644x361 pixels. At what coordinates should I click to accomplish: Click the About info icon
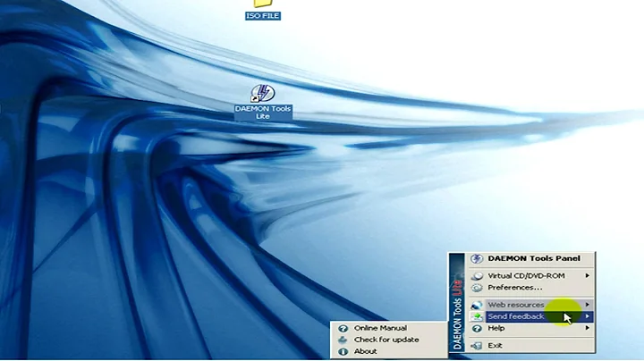click(x=343, y=351)
